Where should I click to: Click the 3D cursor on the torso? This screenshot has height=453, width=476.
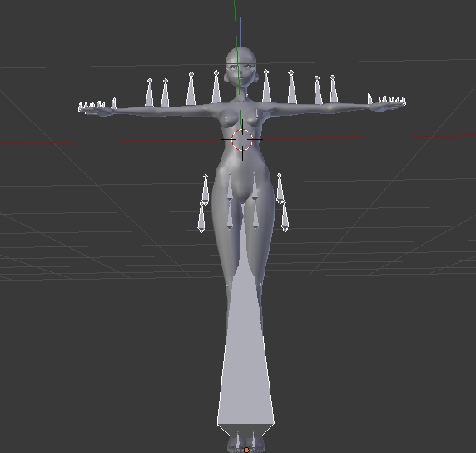[x=242, y=139]
